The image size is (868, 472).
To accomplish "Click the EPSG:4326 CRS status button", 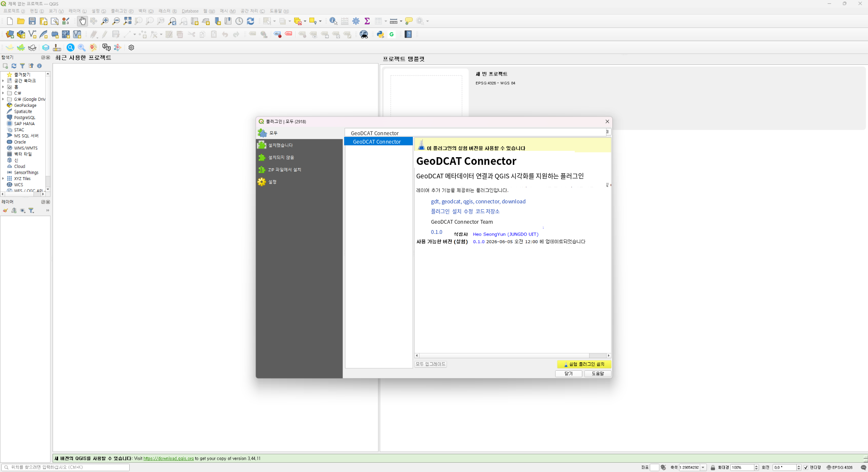I will (840, 467).
